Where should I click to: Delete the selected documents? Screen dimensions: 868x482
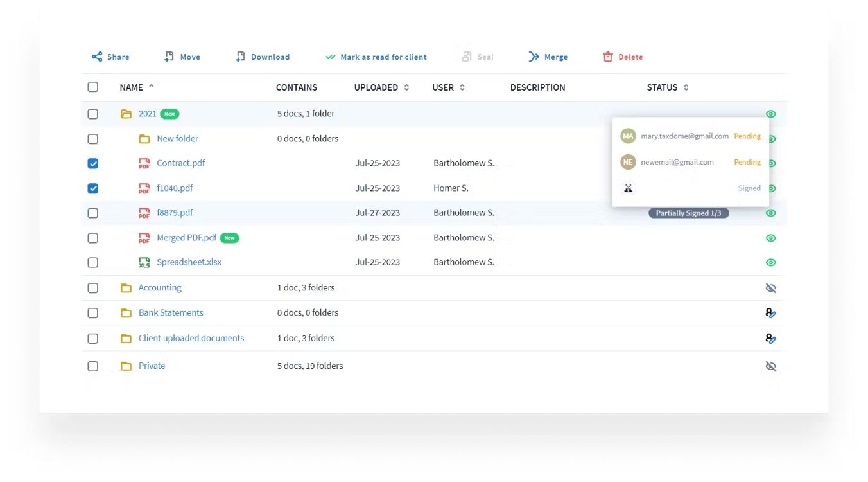pos(623,57)
